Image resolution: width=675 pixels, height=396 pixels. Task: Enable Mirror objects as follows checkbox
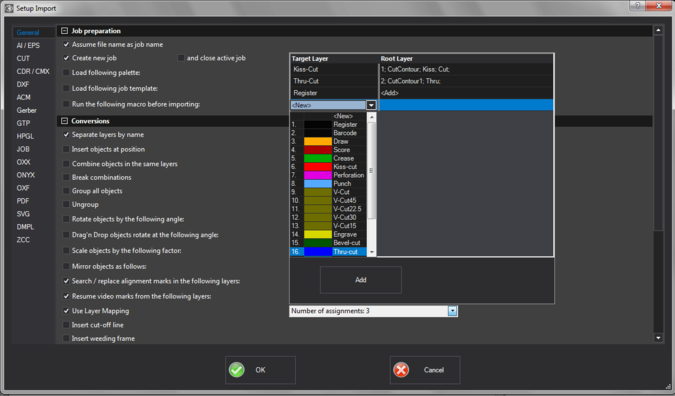[66, 266]
